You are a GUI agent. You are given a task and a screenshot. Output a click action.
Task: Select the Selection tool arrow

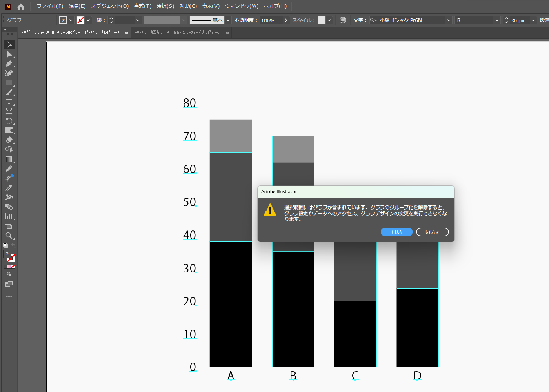(x=9, y=44)
